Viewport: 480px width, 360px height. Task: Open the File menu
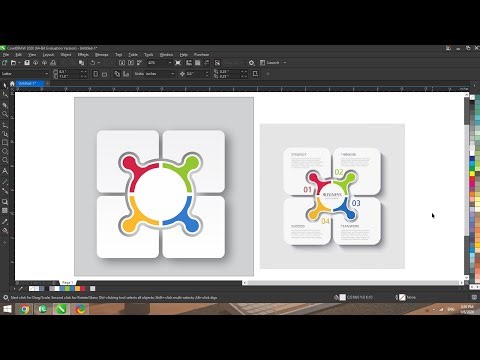[6, 55]
